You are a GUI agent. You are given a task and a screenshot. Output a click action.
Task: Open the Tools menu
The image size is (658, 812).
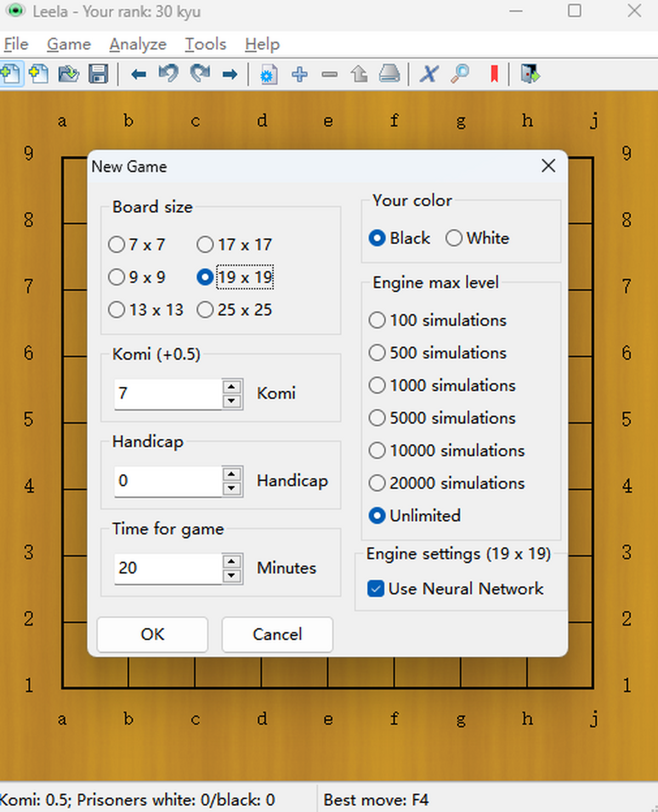[x=206, y=44]
